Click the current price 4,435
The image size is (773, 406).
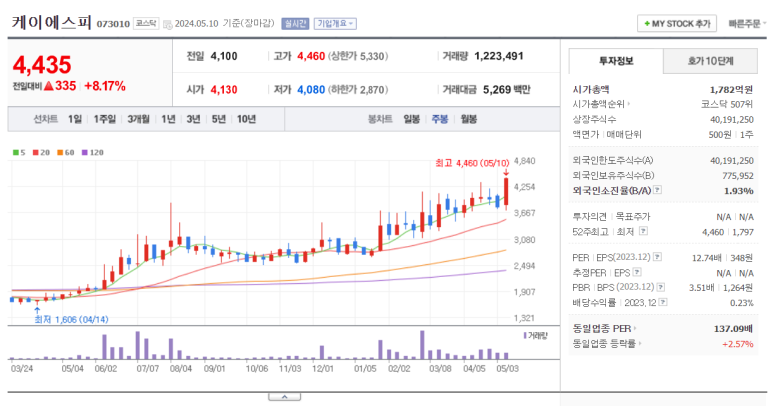tap(42, 65)
